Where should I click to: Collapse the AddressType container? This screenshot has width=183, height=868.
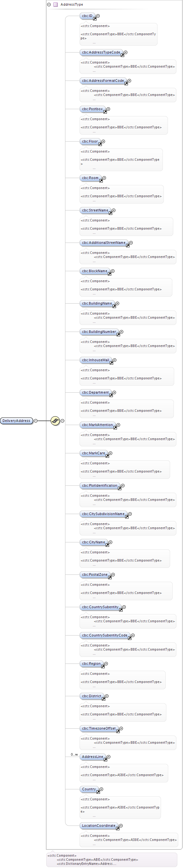49,4
